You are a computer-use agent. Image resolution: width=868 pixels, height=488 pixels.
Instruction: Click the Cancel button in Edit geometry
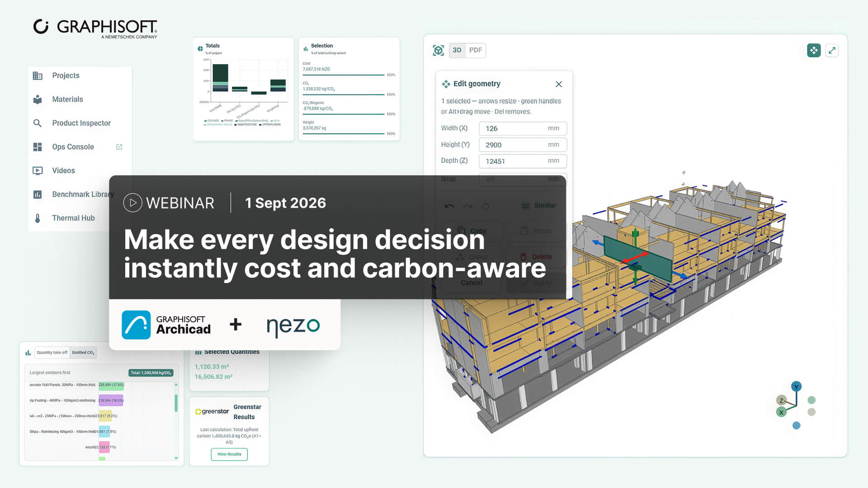click(472, 283)
